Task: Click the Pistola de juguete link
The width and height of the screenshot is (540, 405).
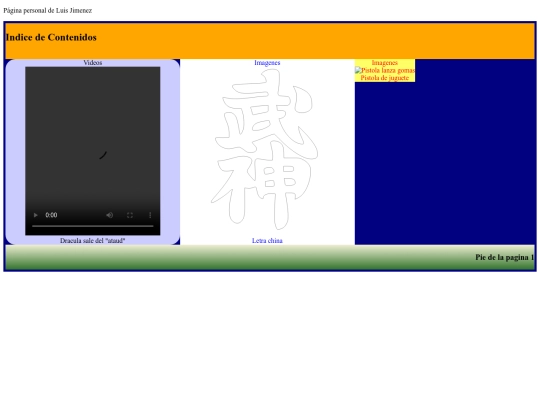Action: point(385,78)
